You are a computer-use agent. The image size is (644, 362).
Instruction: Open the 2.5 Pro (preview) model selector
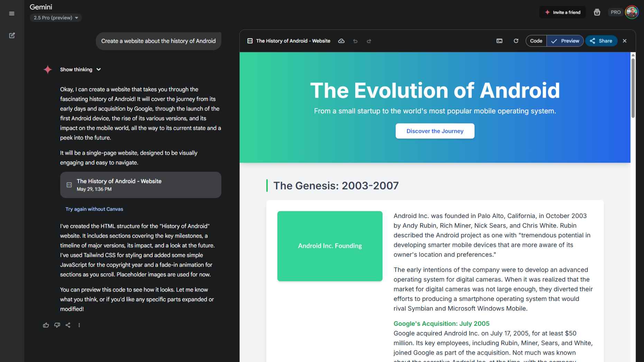[56, 18]
